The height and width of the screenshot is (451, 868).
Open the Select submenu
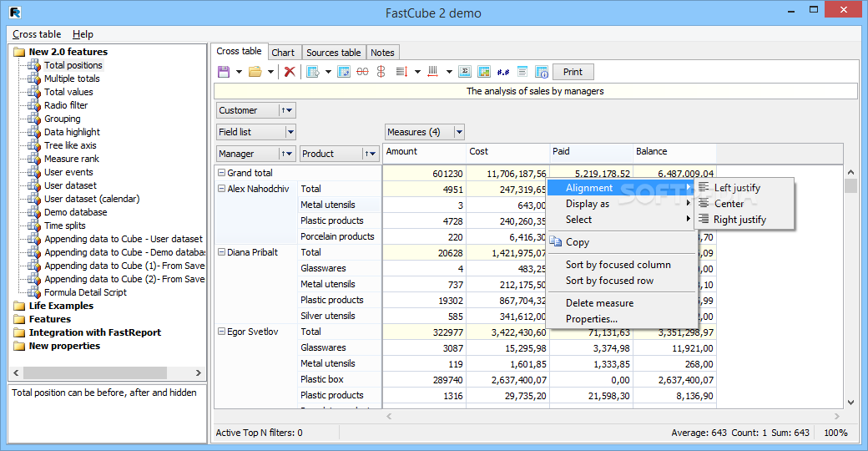click(x=621, y=220)
